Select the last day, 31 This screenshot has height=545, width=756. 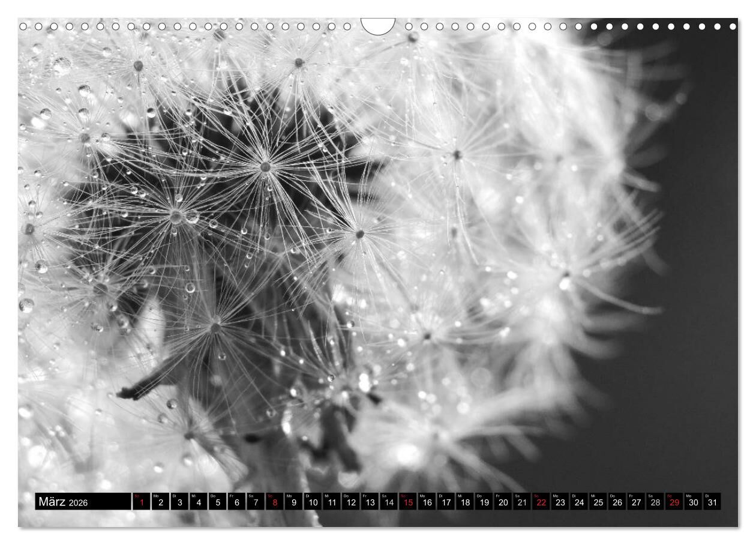tap(712, 502)
